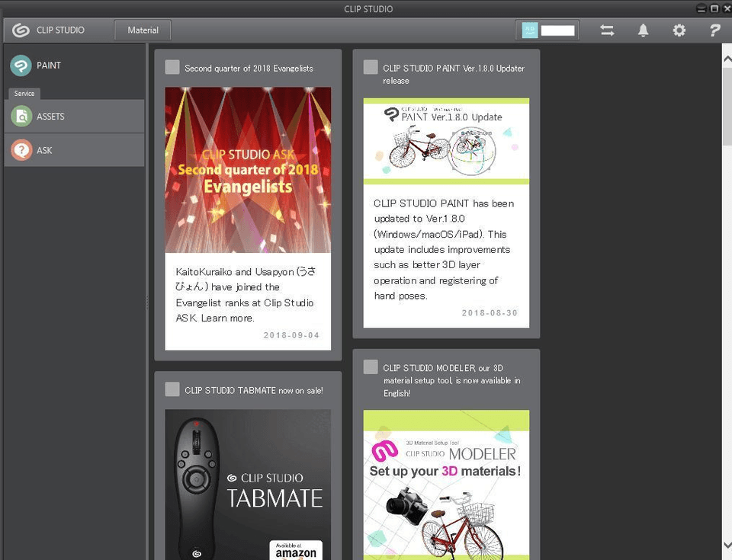Open the settings gear icon
Image resolution: width=732 pixels, height=560 pixels.
click(x=679, y=30)
